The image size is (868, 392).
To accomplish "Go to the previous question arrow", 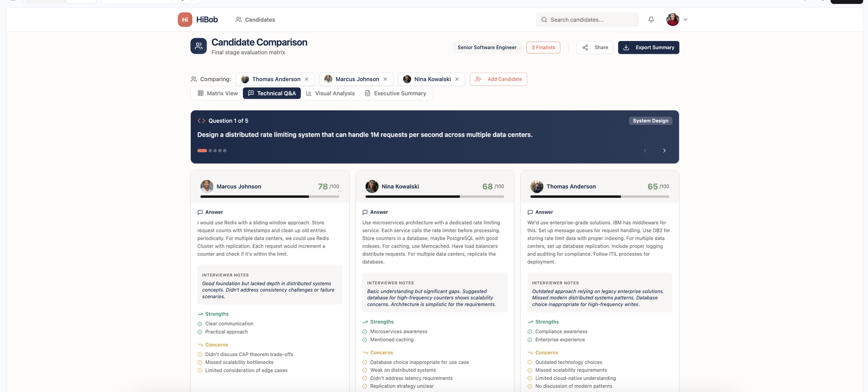I will (645, 151).
